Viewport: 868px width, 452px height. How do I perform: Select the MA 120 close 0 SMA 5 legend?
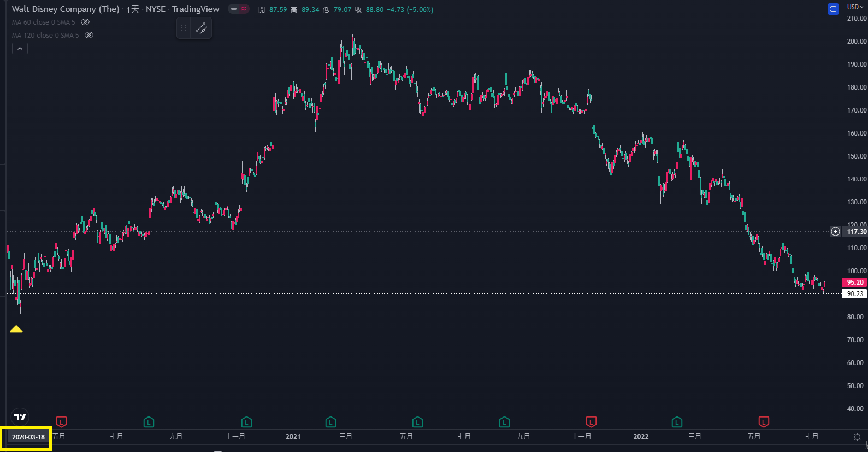point(45,35)
